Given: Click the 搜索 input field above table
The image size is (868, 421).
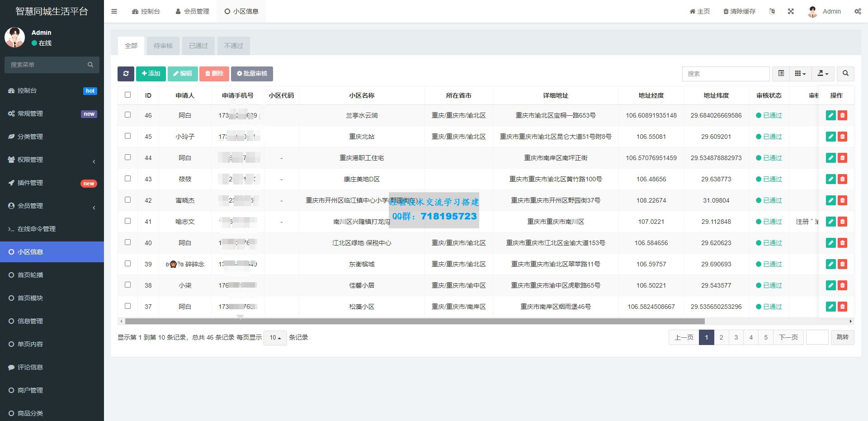Looking at the screenshot, I should click(725, 74).
